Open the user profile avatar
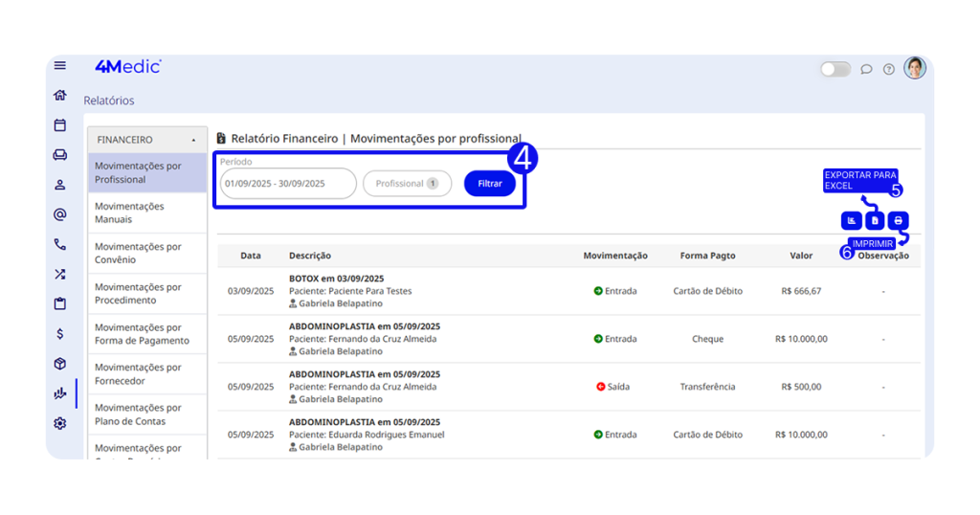 915,68
